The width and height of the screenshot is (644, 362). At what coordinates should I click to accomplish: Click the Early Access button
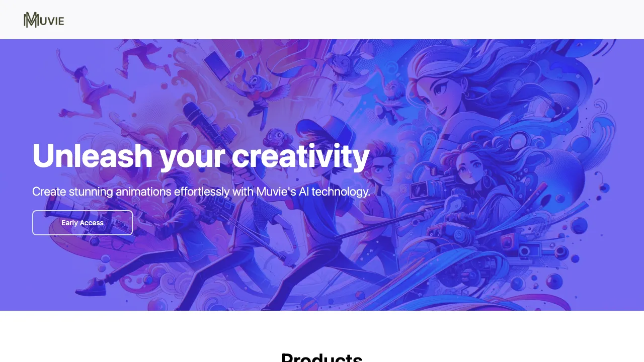coord(83,223)
